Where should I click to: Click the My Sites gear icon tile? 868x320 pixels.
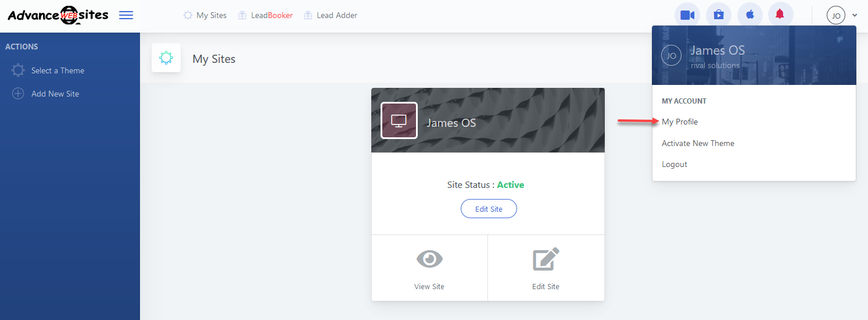166,58
